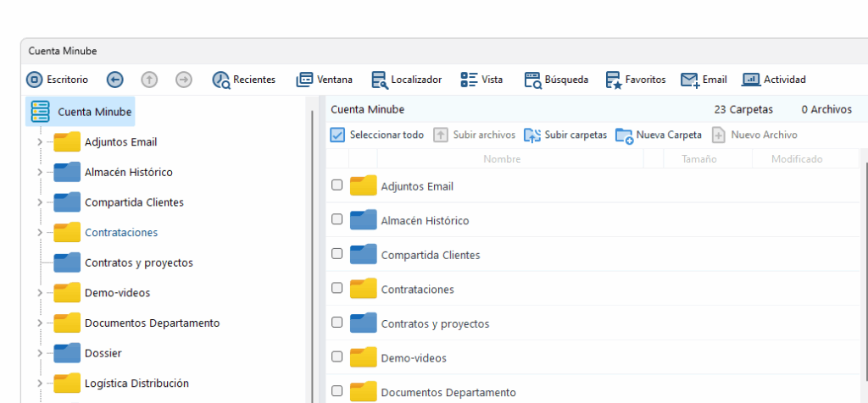Sort by the Modificado column header

point(797,159)
